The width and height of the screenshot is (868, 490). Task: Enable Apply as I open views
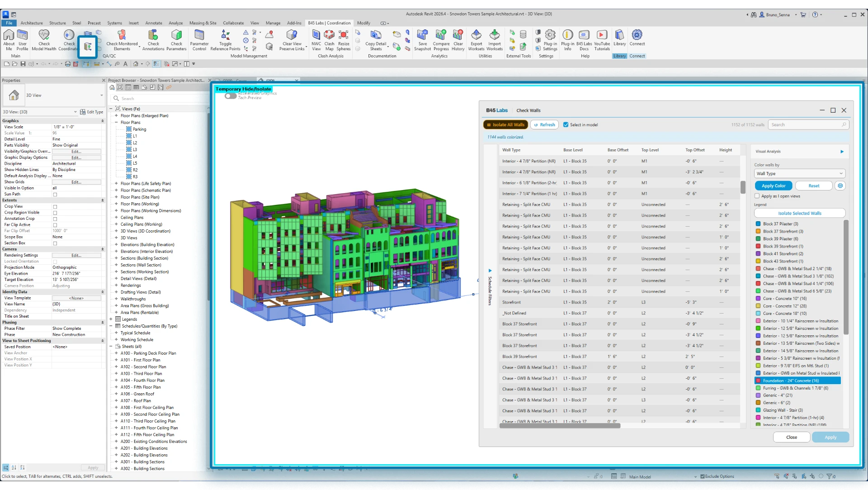757,196
